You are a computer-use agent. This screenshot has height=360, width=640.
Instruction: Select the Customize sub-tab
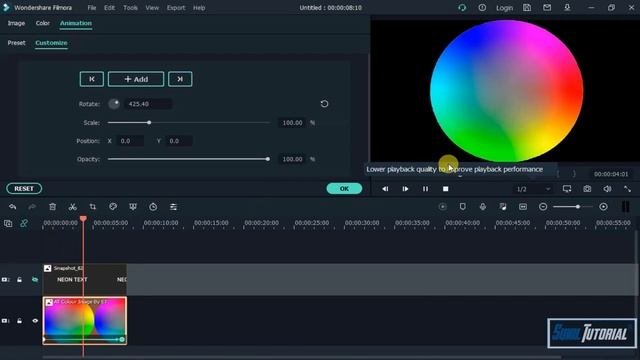click(x=51, y=43)
